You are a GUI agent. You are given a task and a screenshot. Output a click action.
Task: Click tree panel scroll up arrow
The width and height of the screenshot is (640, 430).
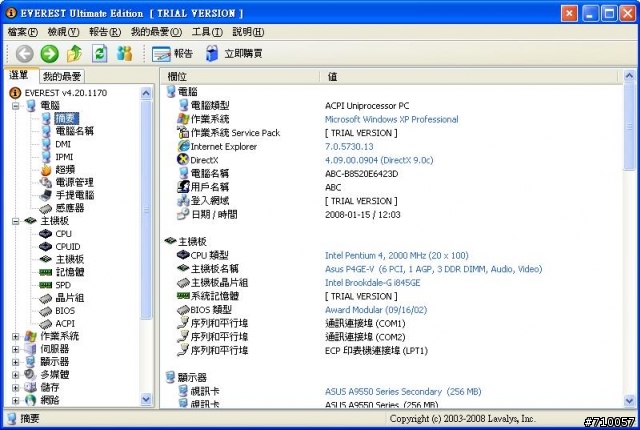tap(146, 93)
